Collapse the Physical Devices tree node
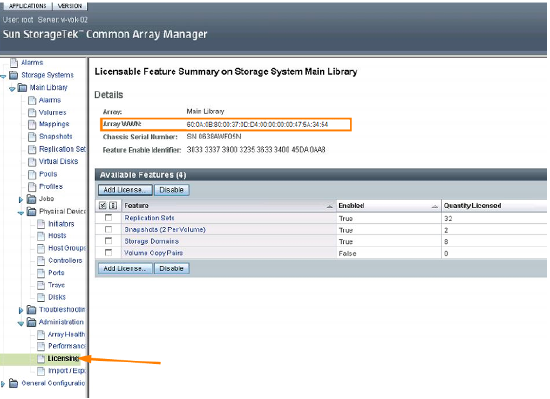Viewport: 550px width, 399px height. 21,213
